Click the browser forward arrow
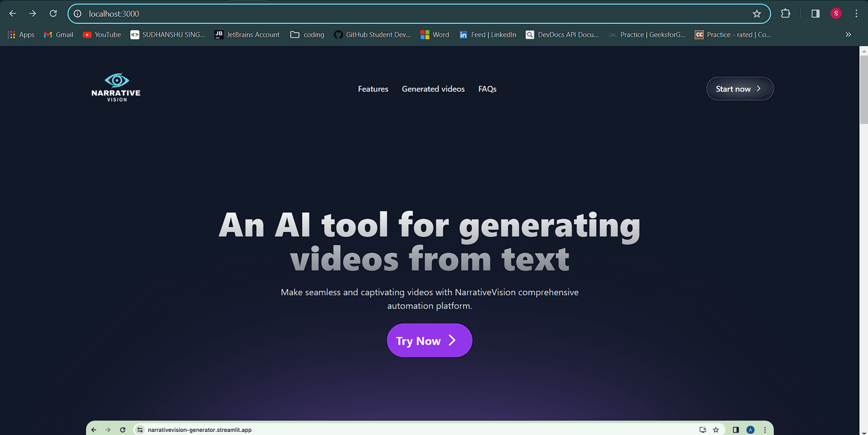868x435 pixels. click(33, 13)
